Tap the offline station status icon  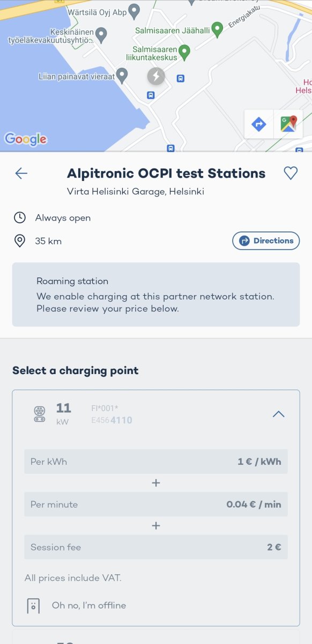pyautogui.click(x=33, y=605)
